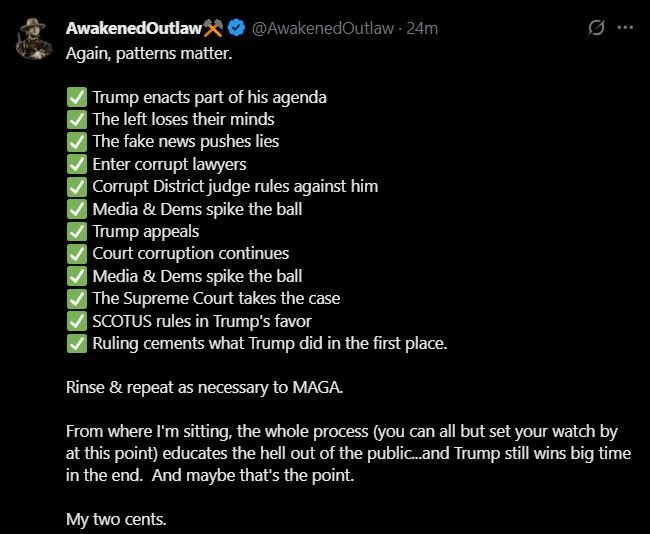Click checkmark next to 'The Supreme Court takes the case'
Screen dimensions: 650x534
point(77,298)
